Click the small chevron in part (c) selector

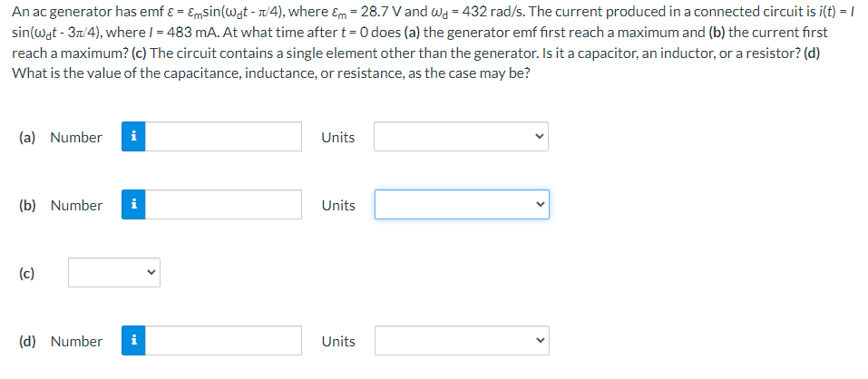[150, 273]
